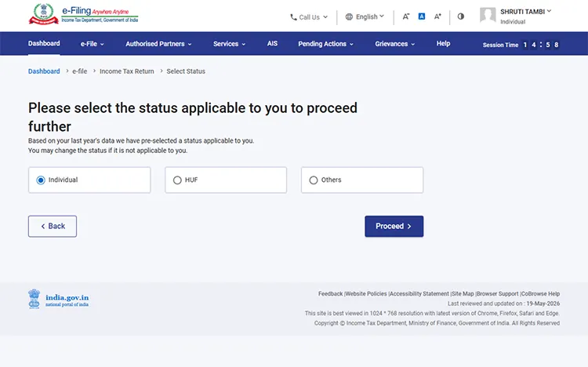The image size is (588, 367).
Task: Open the Website Policies footer link
Action: [366, 294]
